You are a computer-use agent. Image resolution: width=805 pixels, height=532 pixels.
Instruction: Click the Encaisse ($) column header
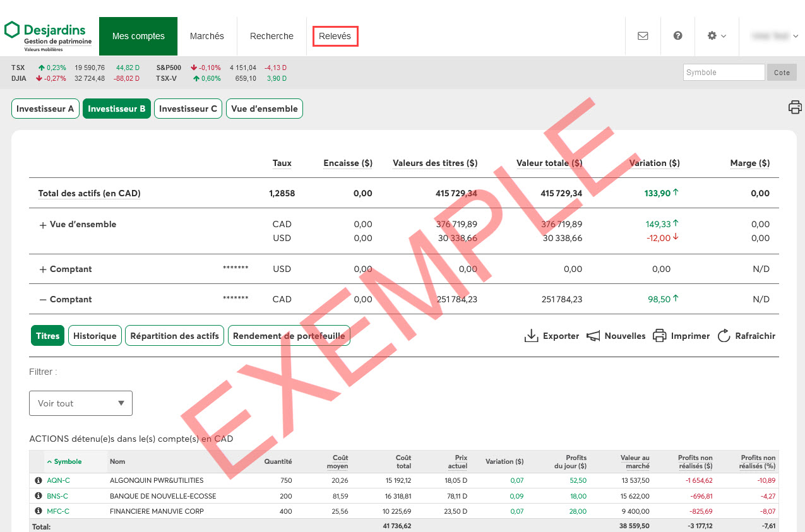point(348,163)
